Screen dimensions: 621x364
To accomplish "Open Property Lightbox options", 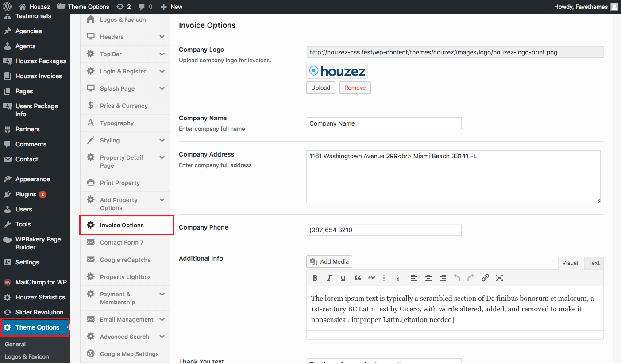I will pos(125,277).
